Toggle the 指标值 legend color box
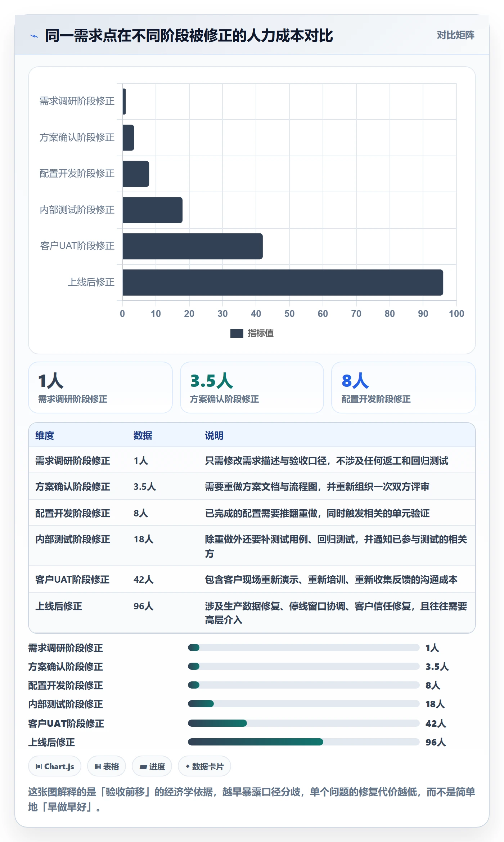This screenshot has width=504, height=842. (x=237, y=333)
